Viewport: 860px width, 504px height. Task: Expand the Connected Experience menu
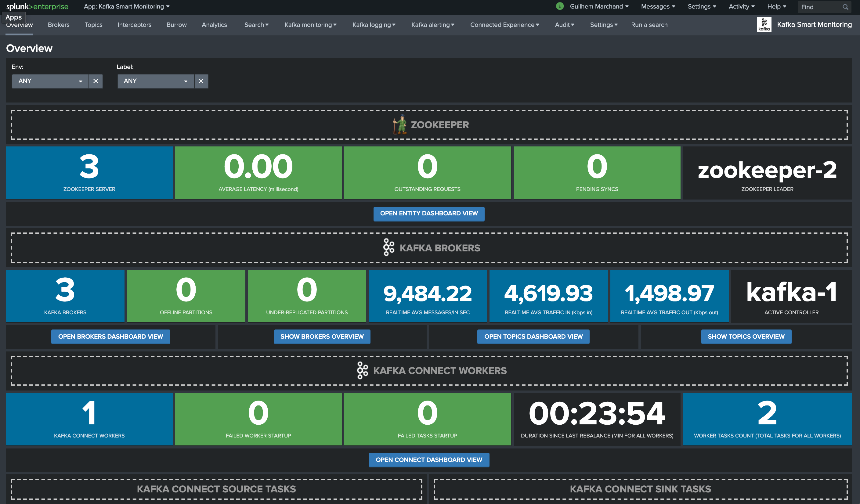(505, 25)
